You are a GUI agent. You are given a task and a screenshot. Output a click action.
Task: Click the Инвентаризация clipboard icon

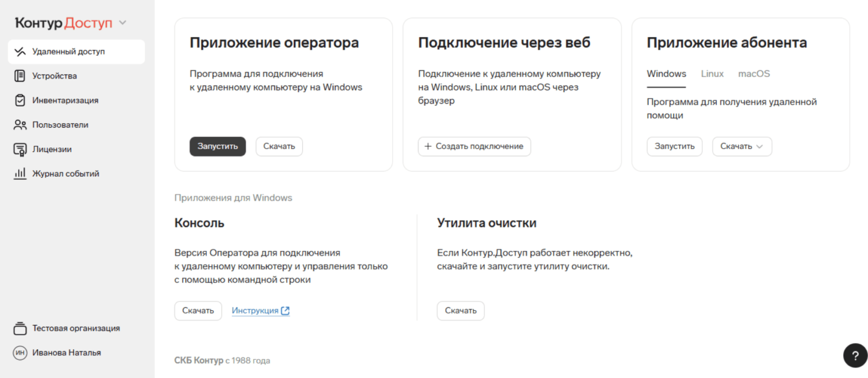[x=20, y=101]
